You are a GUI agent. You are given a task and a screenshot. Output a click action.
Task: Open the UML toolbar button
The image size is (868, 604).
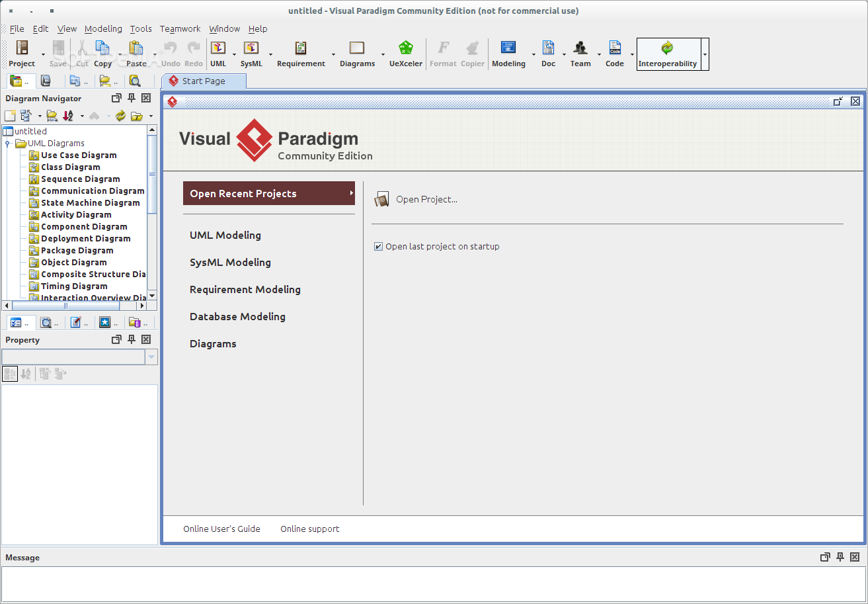pyautogui.click(x=218, y=54)
